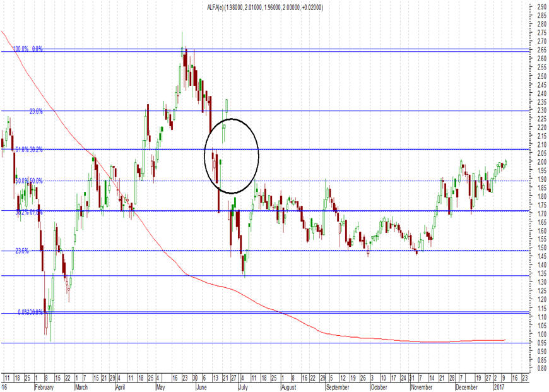Viewport: 549px width, 392px height.
Task: Click the 0.95 price axis value
Action: click(541, 342)
